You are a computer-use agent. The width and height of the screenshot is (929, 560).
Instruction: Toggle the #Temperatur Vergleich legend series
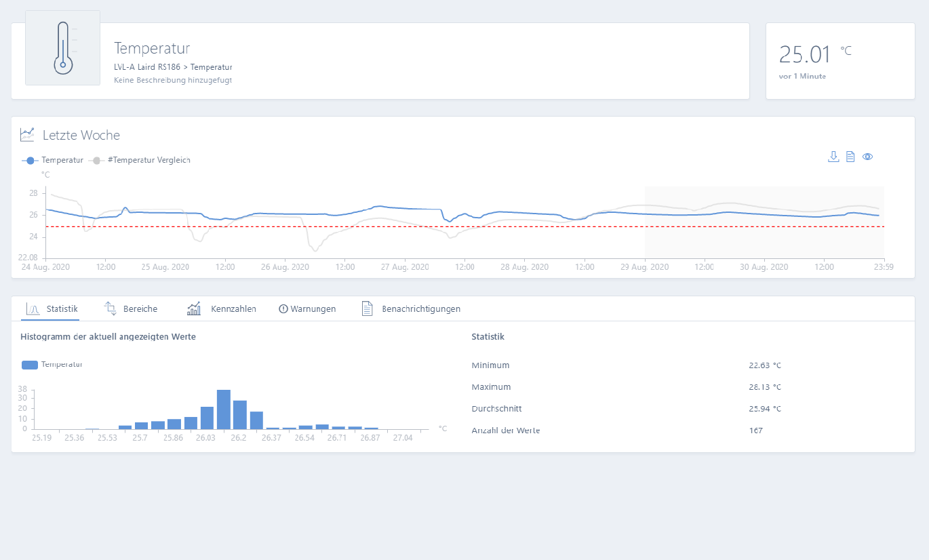click(x=141, y=161)
